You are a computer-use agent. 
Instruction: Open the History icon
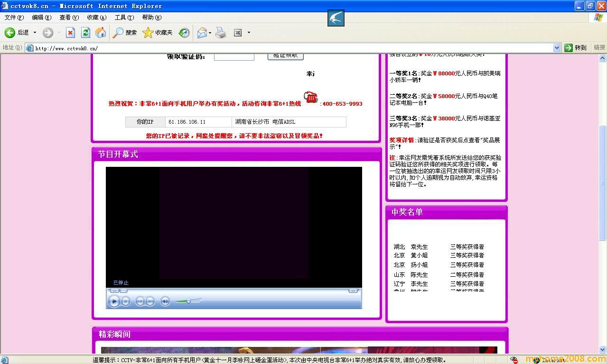(x=184, y=32)
